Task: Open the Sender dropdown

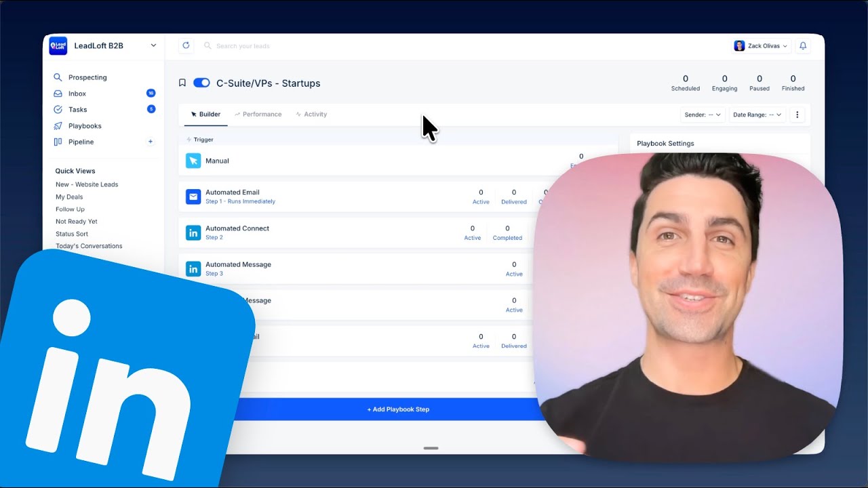Action: [x=703, y=115]
